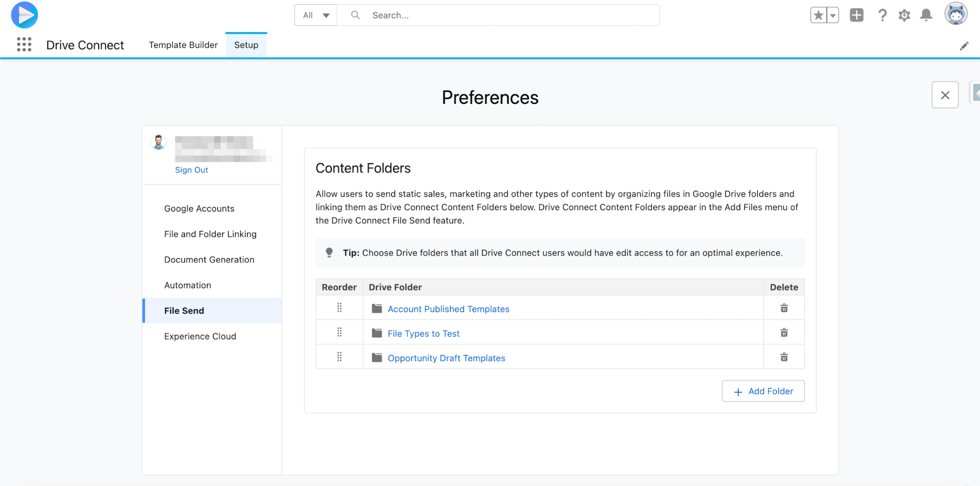Grab reorder handle for Opportunity Draft Templates
The image size is (980, 486).
[x=339, y=356]
